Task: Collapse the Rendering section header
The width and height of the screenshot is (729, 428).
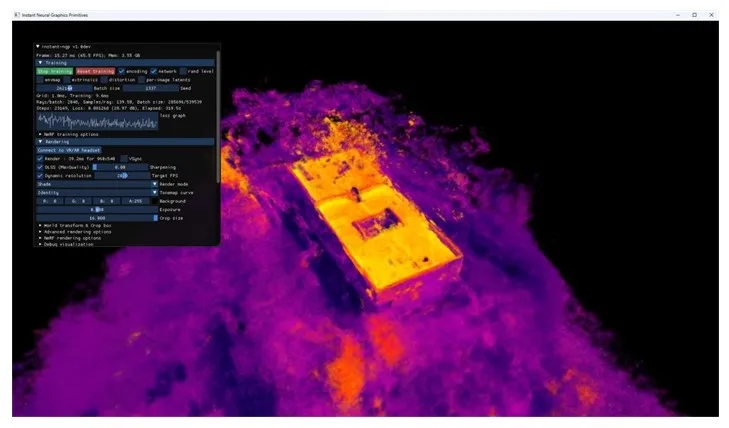Action: (x=40, y=141)
